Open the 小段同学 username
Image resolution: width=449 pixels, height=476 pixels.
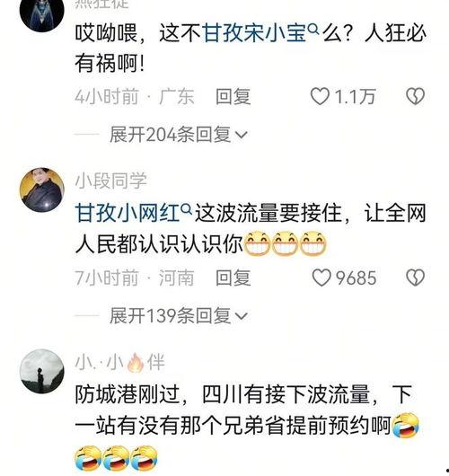[x=111, y=181]
